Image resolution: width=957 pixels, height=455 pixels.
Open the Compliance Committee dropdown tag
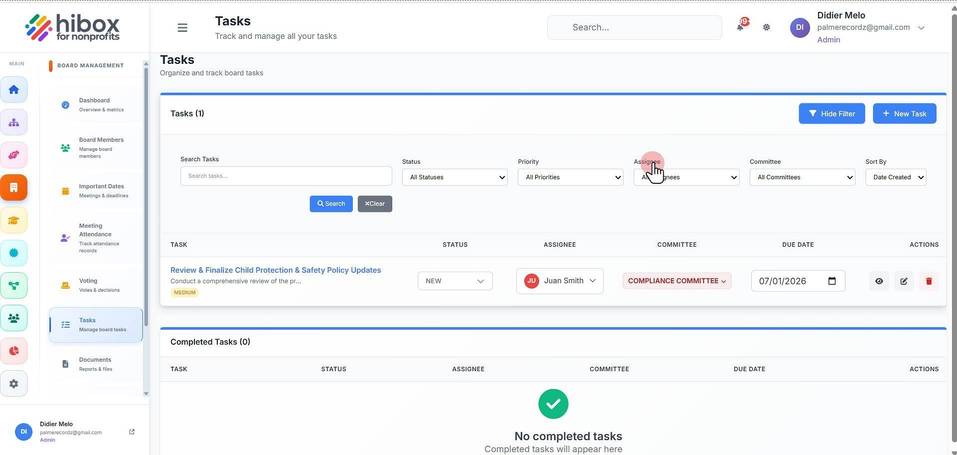click(x=677, y=281)
